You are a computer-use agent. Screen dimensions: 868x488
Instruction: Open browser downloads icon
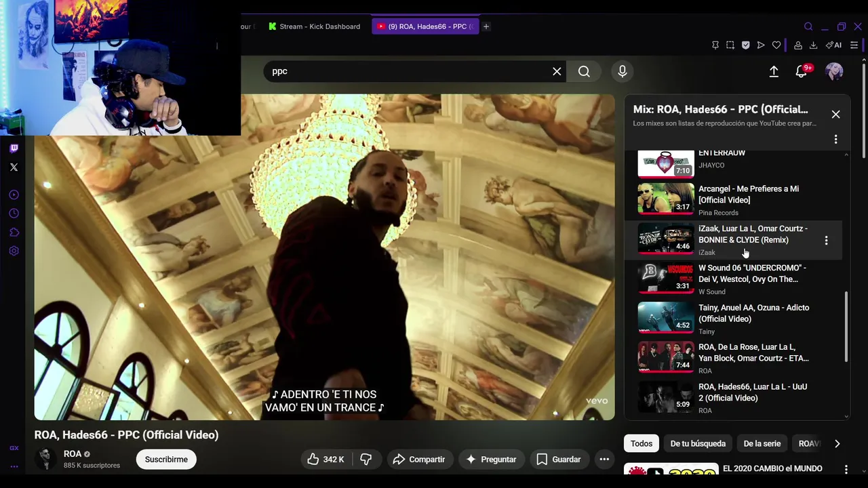coord(813,45)
